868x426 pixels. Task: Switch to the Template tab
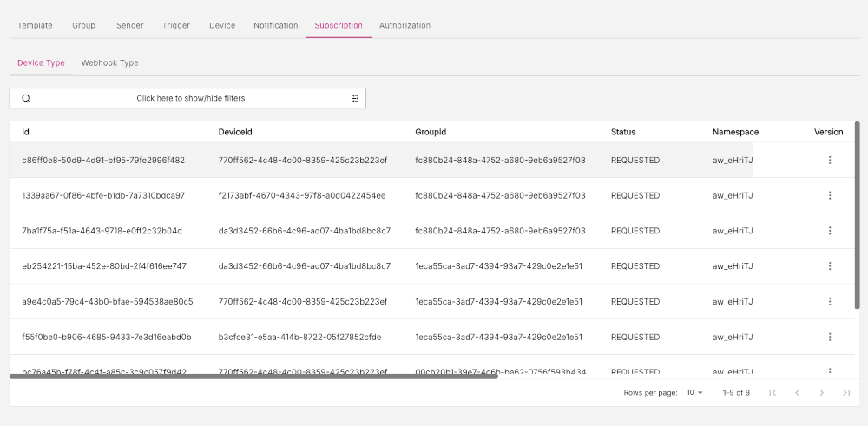35,25
